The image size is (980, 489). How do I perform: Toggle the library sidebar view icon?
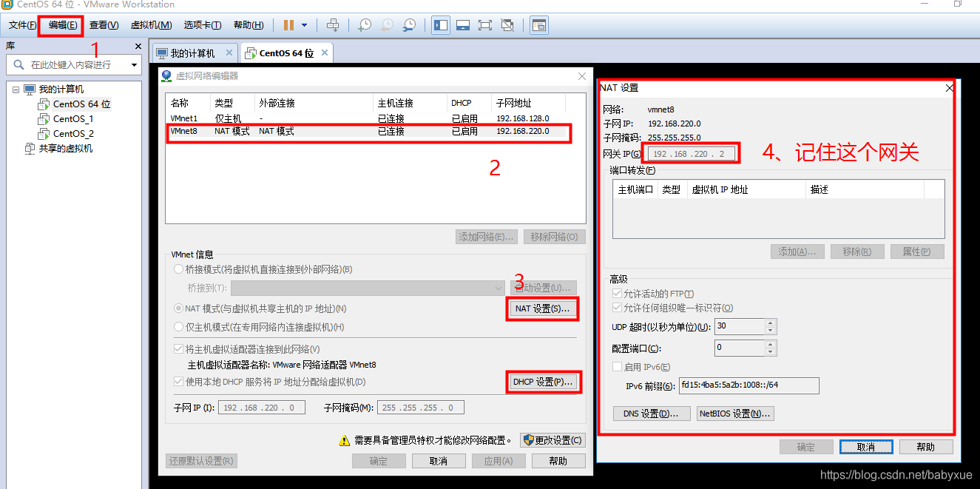441,25
